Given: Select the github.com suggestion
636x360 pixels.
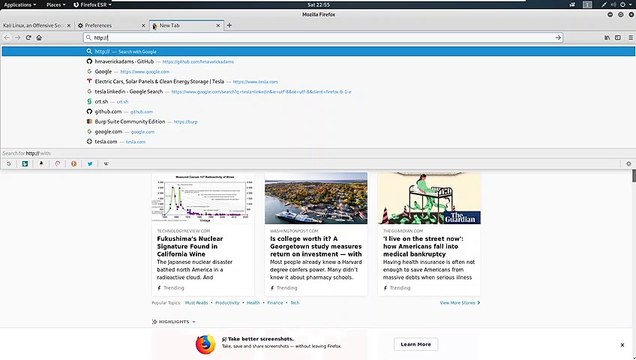Looking at the screenshot, I should (x=318, y=111).
